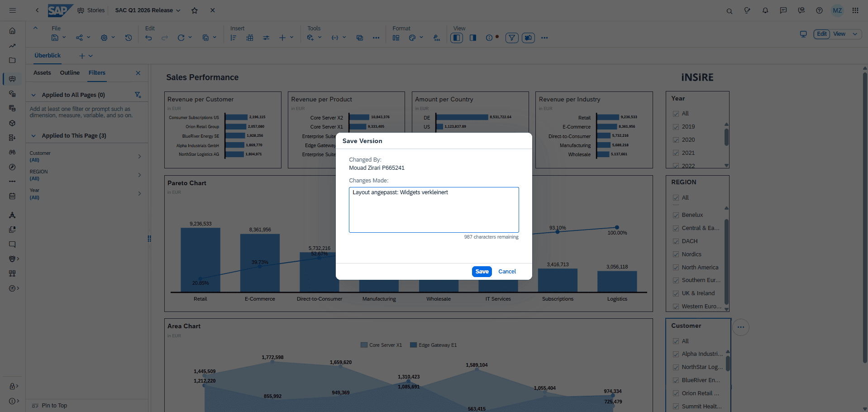Open the CSS editor icon
Image resolution: width=868 pixels, height=412 pixels.
436,38
